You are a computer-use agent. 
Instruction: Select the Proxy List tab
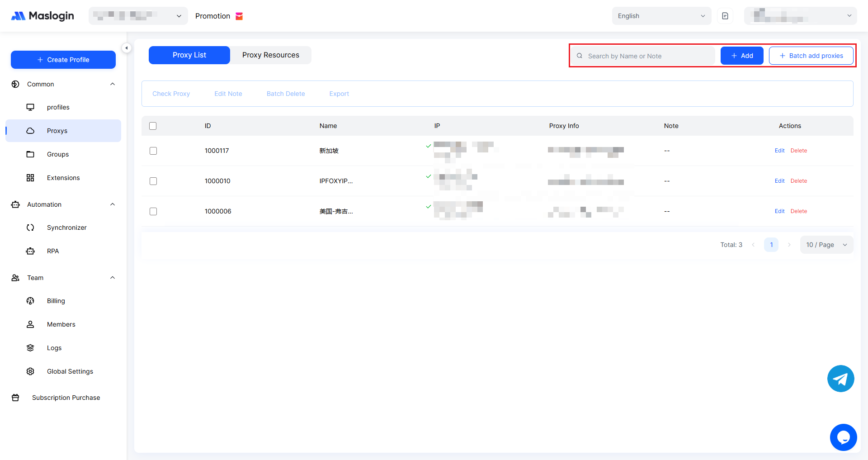click(189, 55)
